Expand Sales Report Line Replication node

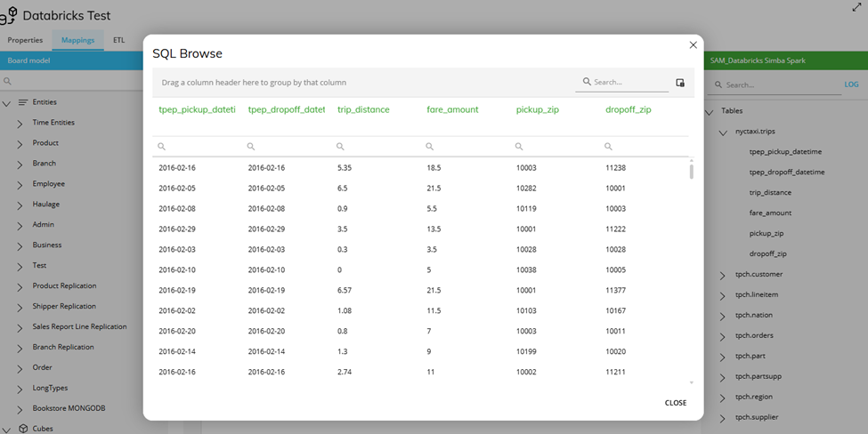click(20, 328)
